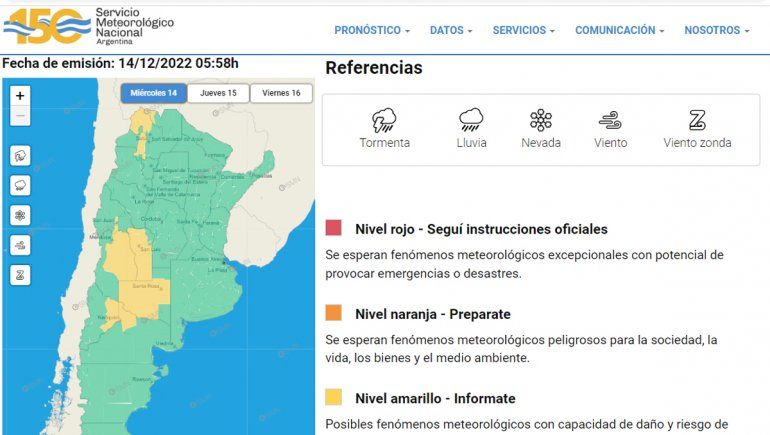Toggle the snowfall (Nevada) map layer button
770x435 pixels.
[21, 215]
